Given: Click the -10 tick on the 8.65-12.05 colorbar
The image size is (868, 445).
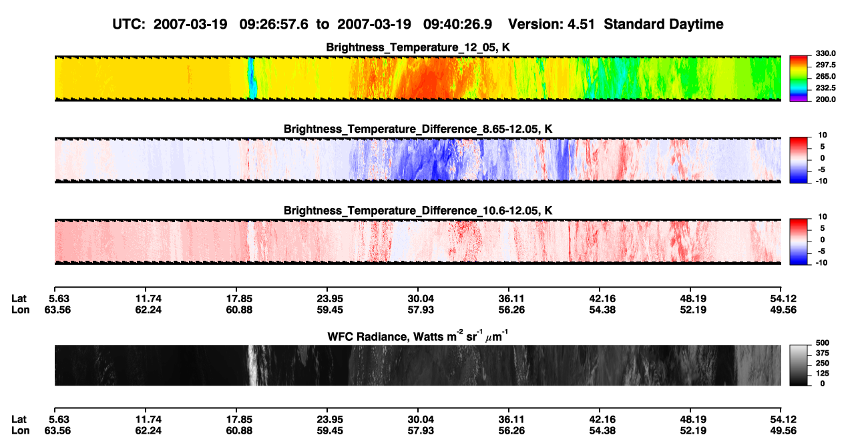Looking at the screenshot, I should point(821,181).
